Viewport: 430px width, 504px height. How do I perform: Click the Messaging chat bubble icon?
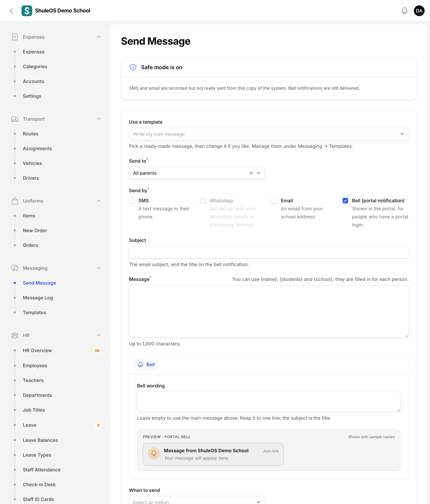[15, 268]
